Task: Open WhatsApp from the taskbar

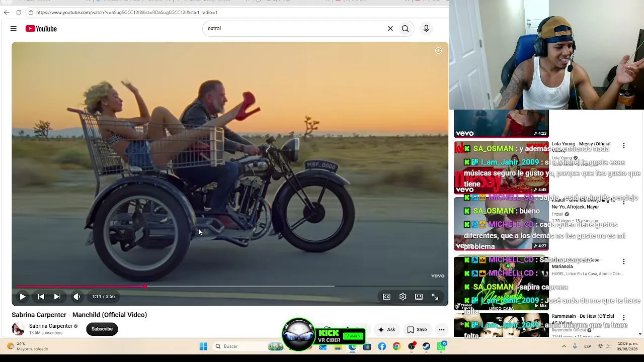Action: [x=441, y=346]
